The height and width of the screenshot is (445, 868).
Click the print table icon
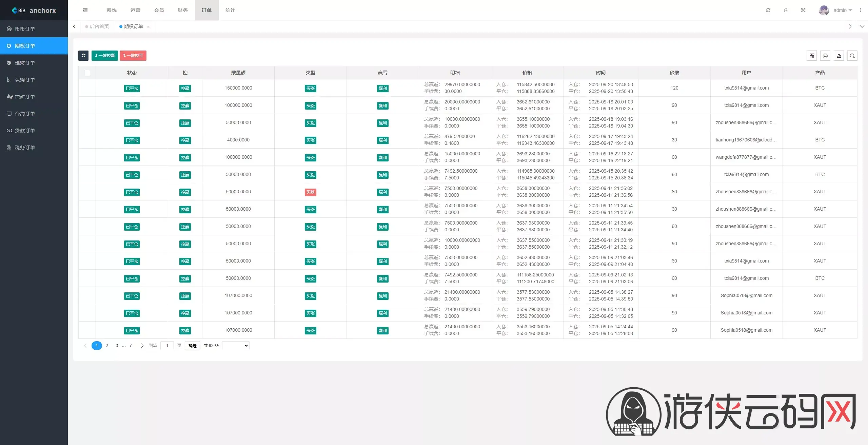825,56
